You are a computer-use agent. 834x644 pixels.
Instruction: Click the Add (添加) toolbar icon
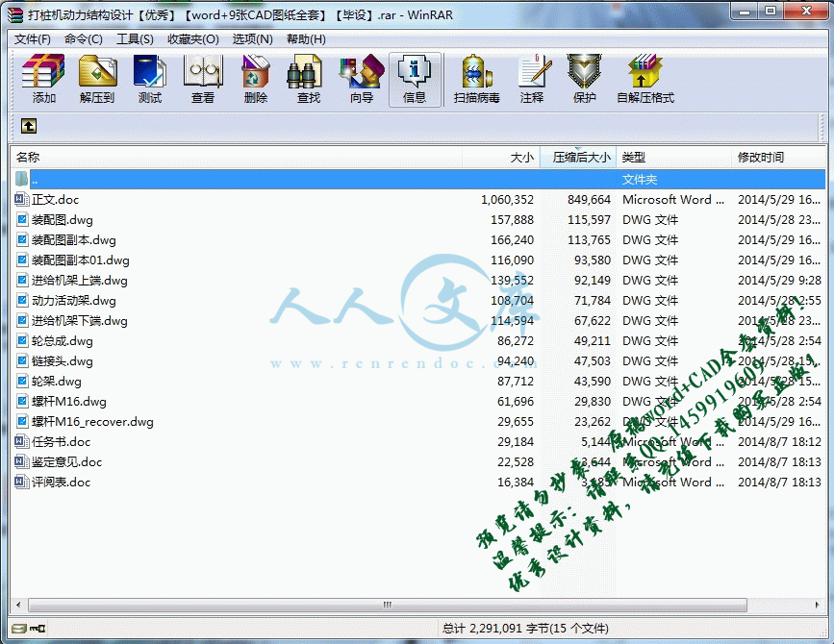[x=43, y=79]
